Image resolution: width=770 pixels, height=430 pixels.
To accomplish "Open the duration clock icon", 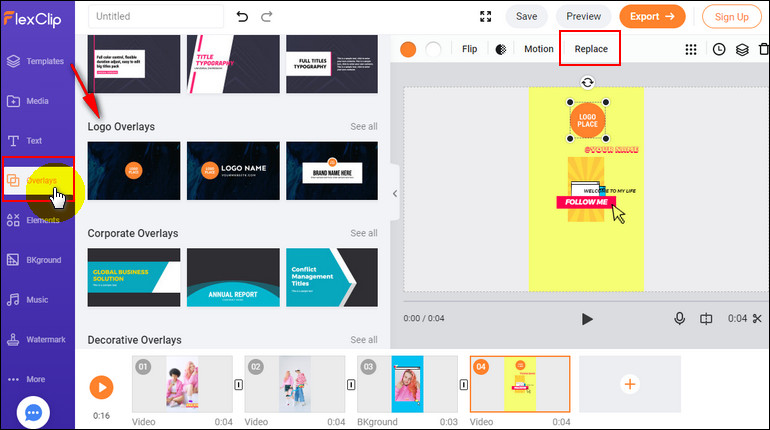I will click(719, 49).
